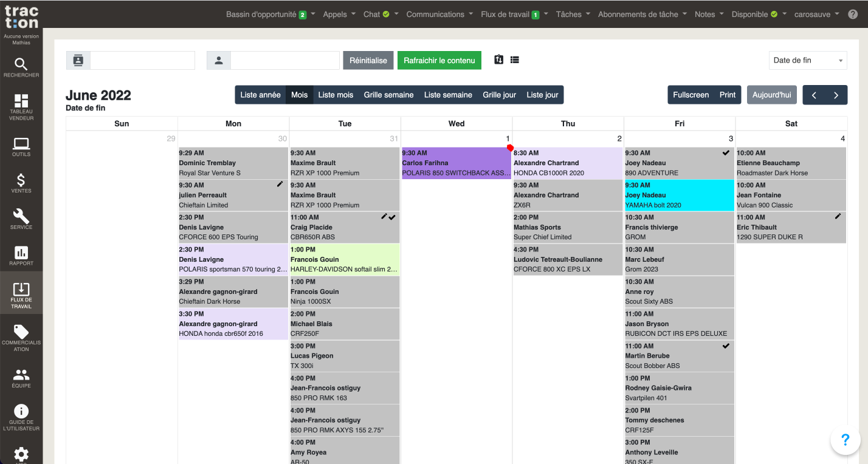Image resolution: width=868 pixels, height=464 pixels.
Task: Open the Rapport sidebar section
Action: (21, 256)
